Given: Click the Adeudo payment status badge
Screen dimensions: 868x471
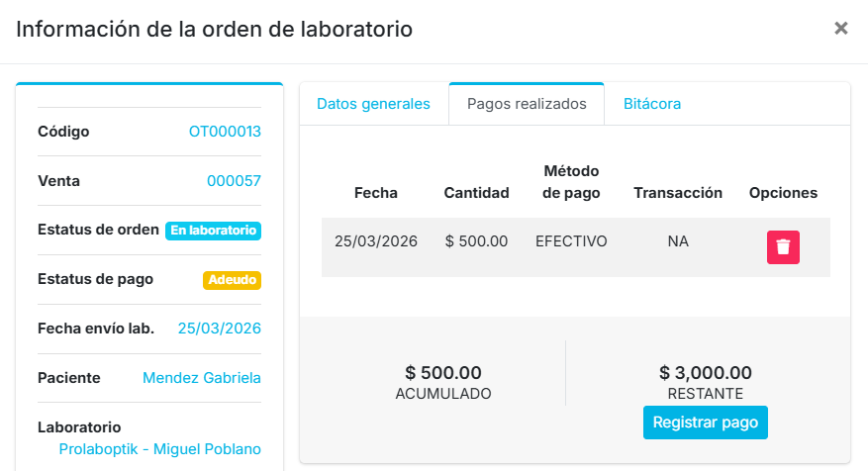Looking at the screenshot, I should 233,280.
